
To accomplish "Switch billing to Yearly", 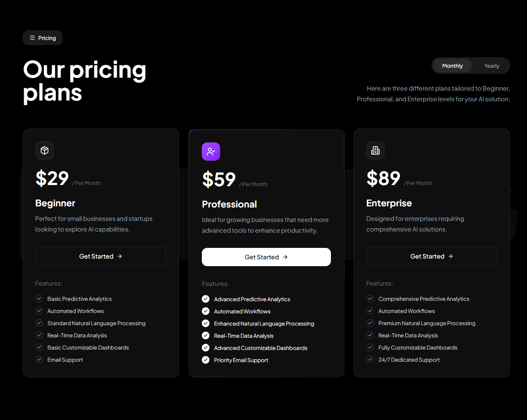I will (491, 66).
